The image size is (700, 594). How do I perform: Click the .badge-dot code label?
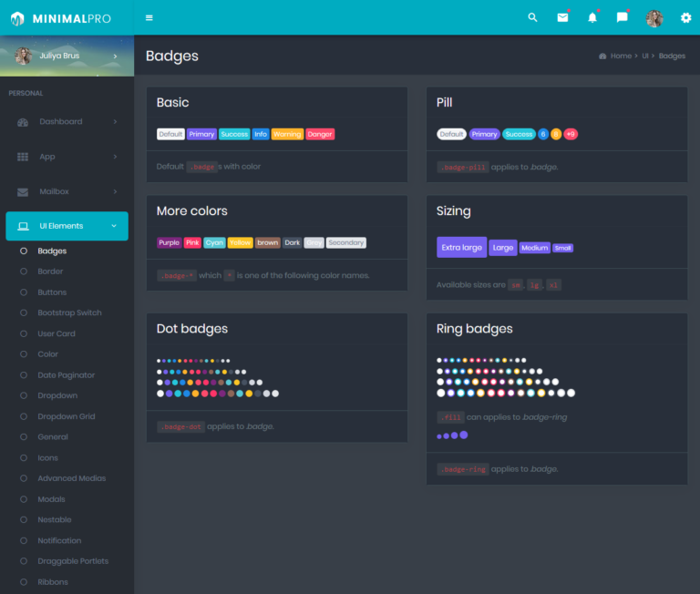[180, 427]
